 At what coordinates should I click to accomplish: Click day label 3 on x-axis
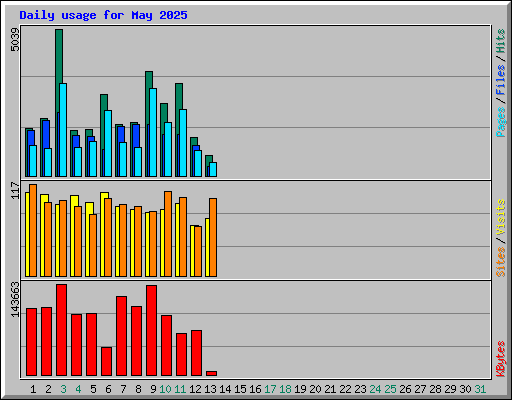click(x=63, y=389)
